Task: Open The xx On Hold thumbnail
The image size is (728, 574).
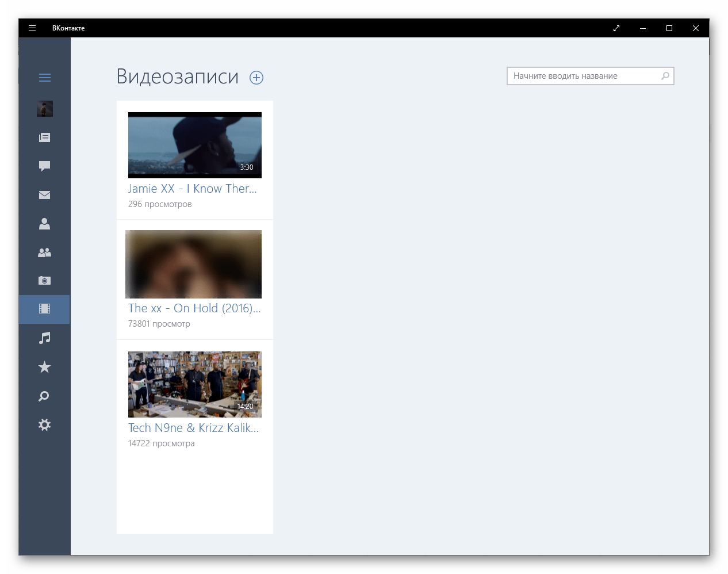Action: [x=194, y=264]
